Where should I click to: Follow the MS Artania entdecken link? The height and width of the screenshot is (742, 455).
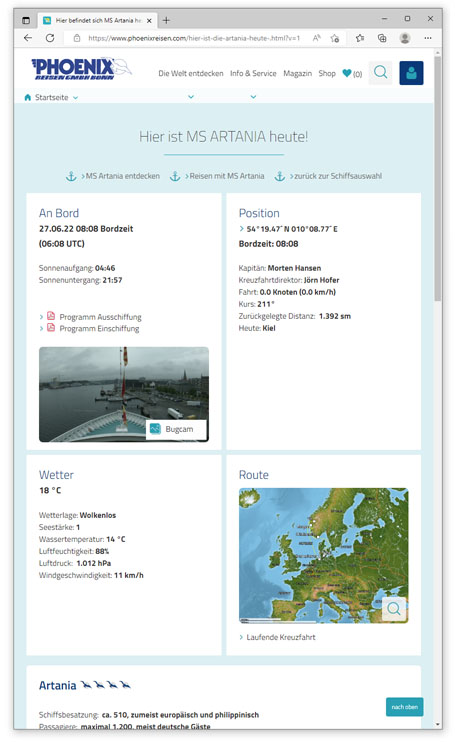click(122, 176)
